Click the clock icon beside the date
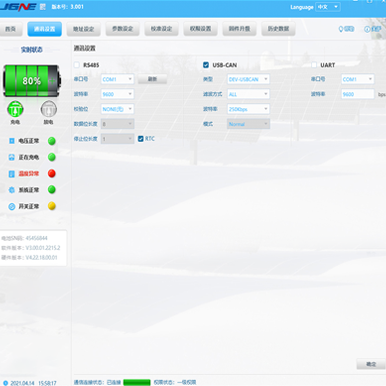 [x=5, y=383]
